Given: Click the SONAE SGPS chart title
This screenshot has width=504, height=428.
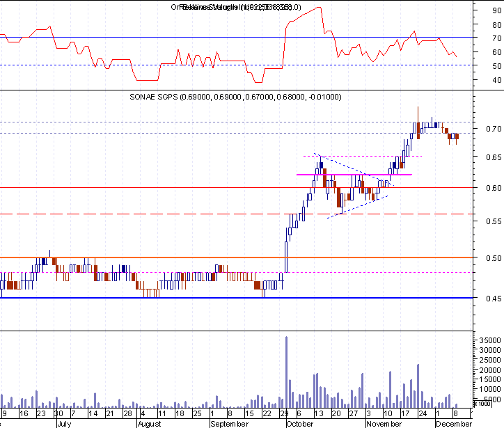Looking at the screenshot, I should pyautogui.click(x=235, y=97).
